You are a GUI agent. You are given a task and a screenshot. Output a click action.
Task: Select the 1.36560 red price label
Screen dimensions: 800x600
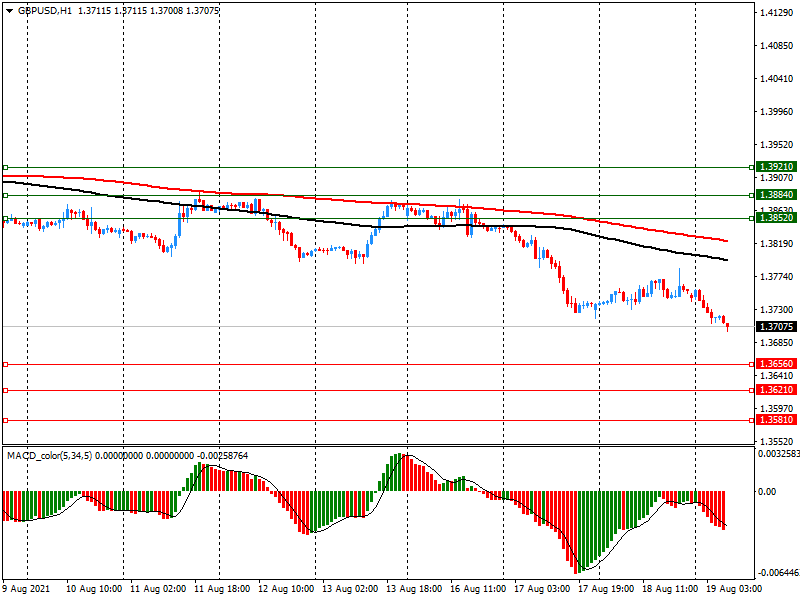pos(776,364)
